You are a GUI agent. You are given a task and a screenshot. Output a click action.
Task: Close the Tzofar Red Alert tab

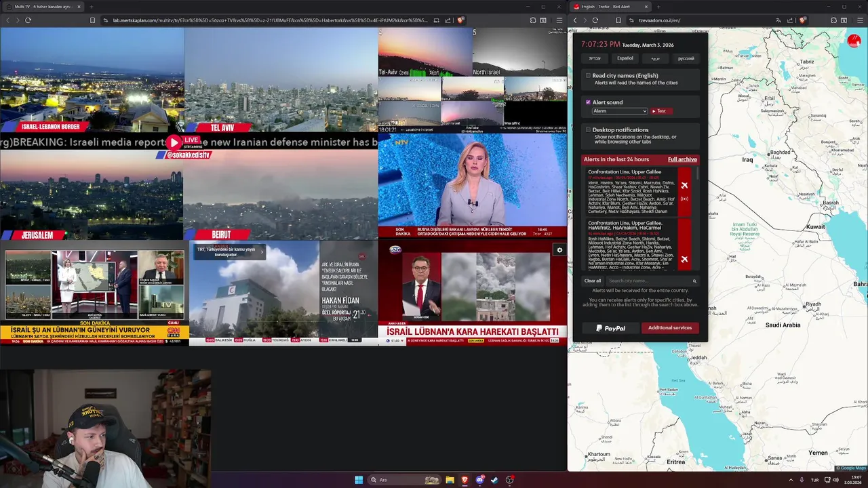click(x=646, y=7)
